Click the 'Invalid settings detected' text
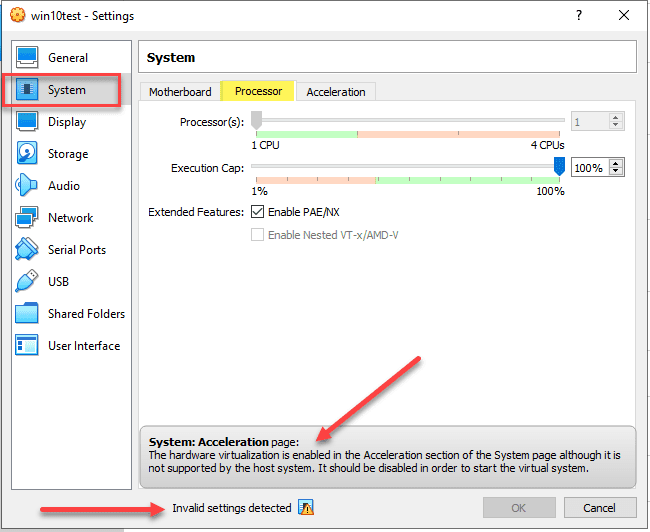This screenshot has width=650, height=532. coord(232,508)
